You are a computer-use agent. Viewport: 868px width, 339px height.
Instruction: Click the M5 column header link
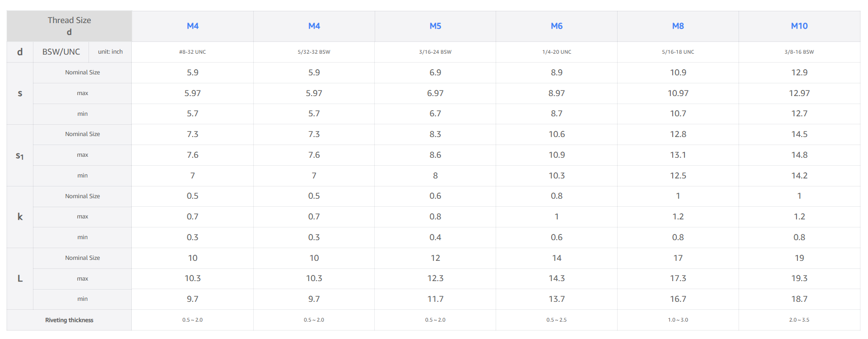coord(435,26)
